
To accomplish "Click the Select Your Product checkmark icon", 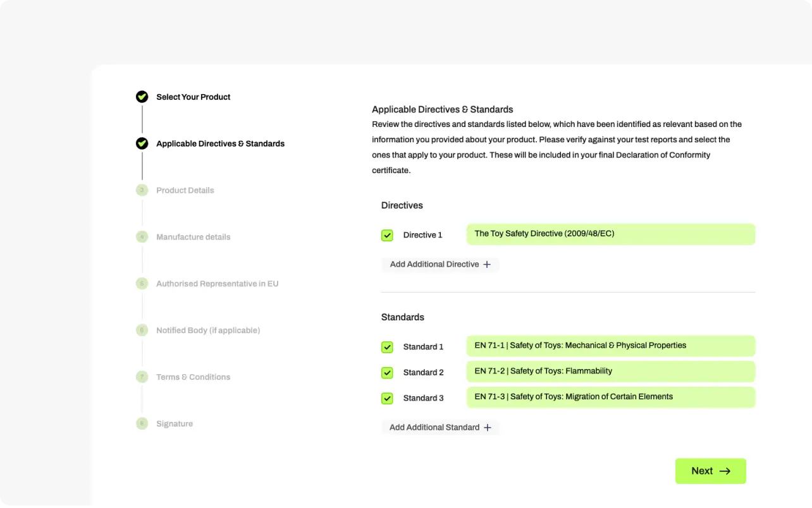I will [x=142, y=97].
